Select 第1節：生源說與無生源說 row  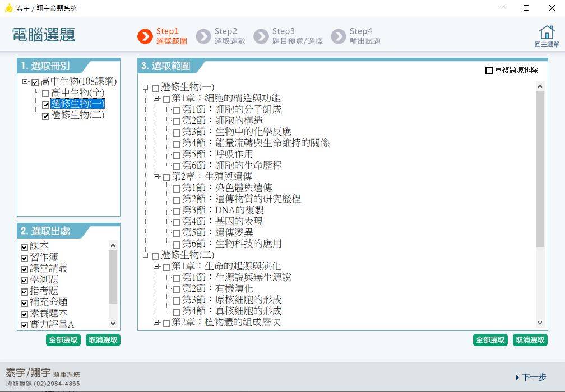coord(237,277)
